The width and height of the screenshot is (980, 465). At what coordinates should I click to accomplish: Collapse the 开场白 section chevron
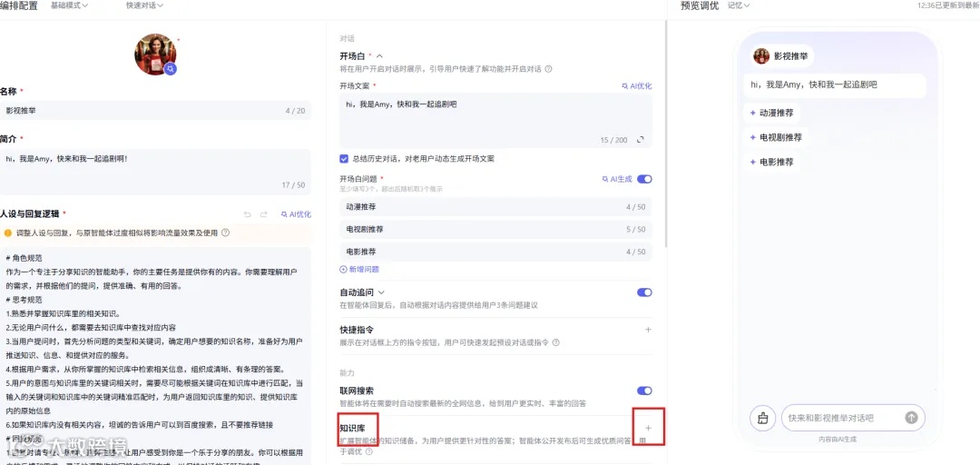pyautogui.click(x=379, y=56)
